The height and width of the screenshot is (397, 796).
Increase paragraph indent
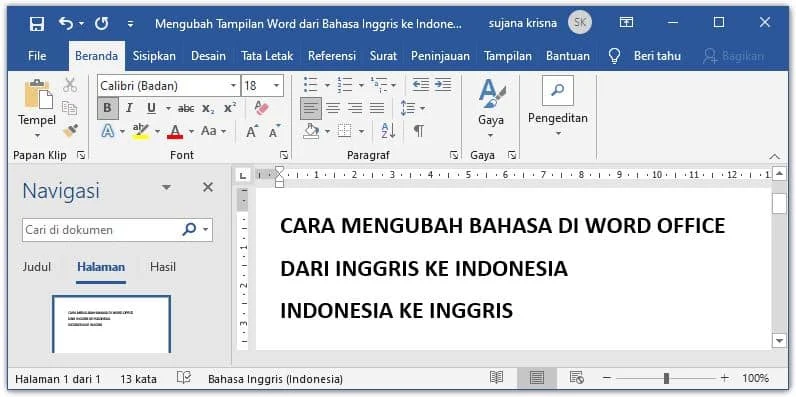point(443,85)
